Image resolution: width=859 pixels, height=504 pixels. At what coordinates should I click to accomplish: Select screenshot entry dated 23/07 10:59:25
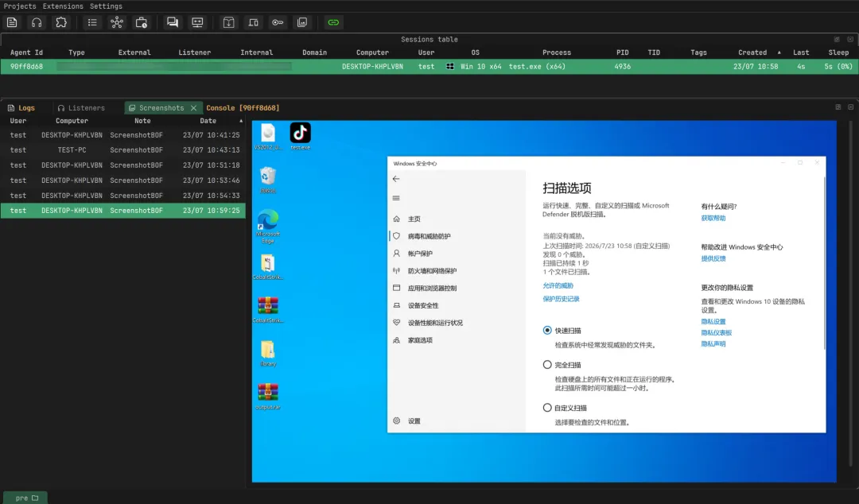[x=122, y=211]
